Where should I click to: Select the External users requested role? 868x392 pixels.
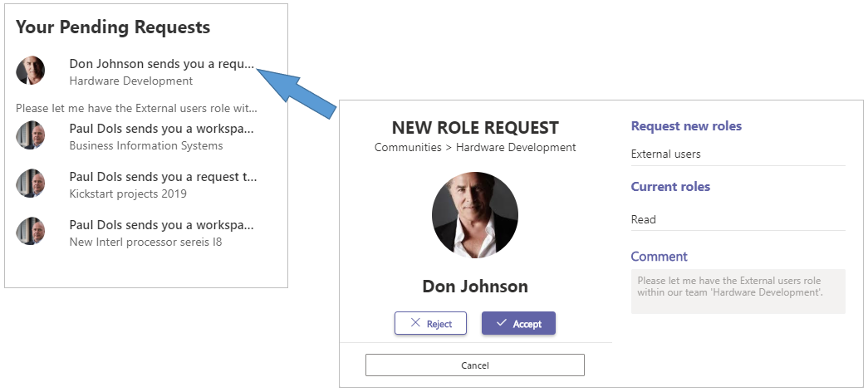[665, 154]
